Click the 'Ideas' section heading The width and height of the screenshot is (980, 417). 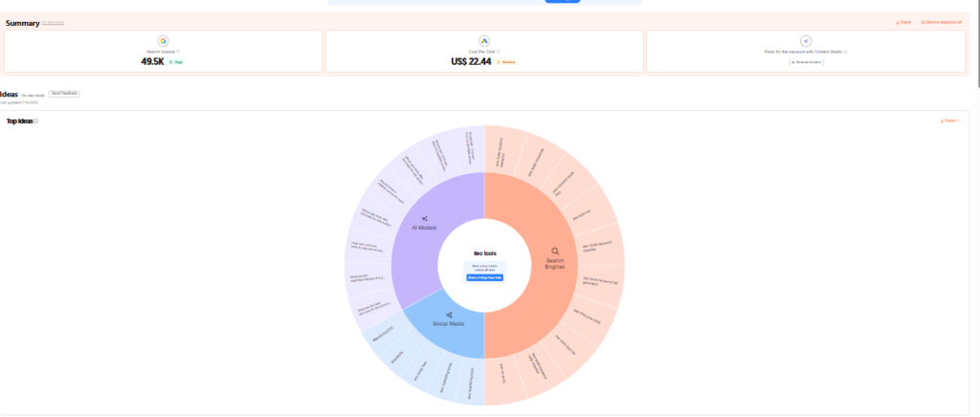click(9, 95)
